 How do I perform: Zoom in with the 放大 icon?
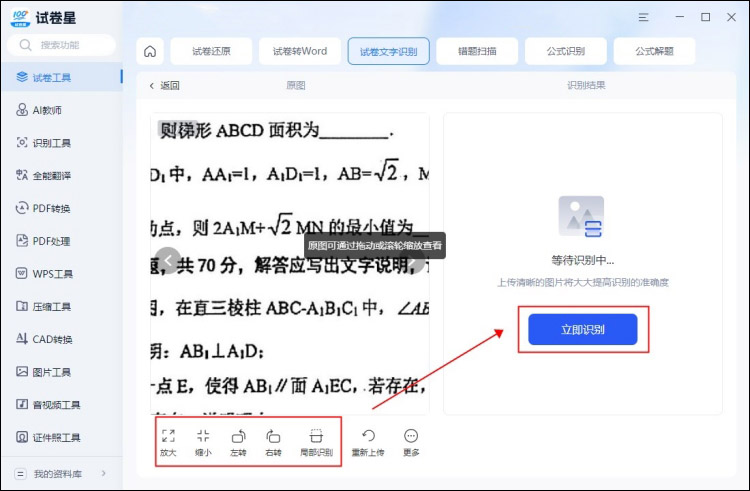tap(168, 442)
